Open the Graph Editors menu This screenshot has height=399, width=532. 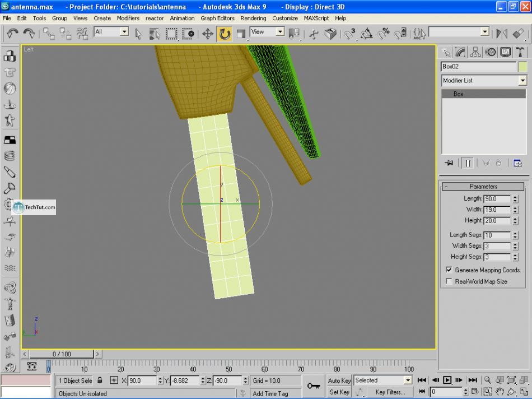[x=217, y=18]
